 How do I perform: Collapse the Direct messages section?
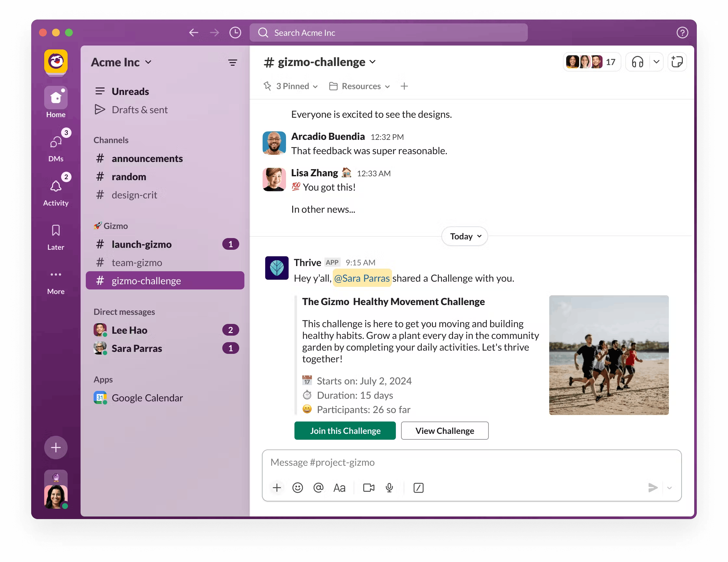(124, 312)
